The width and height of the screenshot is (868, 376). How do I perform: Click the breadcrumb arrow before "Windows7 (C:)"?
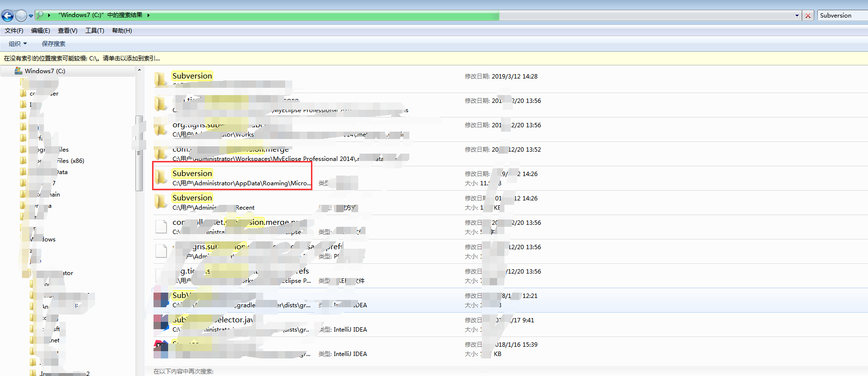49,15
